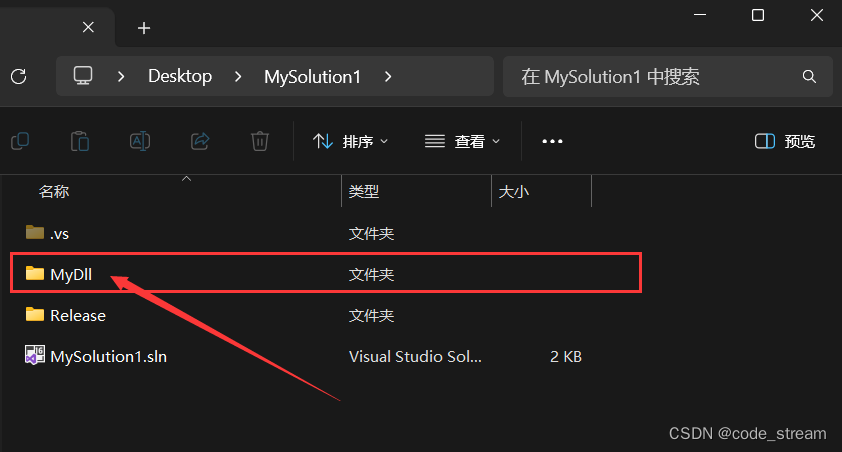Click the search magnifier icon
Image resolution: width=842 pixels, height=452 pixels.
[809, 77]
